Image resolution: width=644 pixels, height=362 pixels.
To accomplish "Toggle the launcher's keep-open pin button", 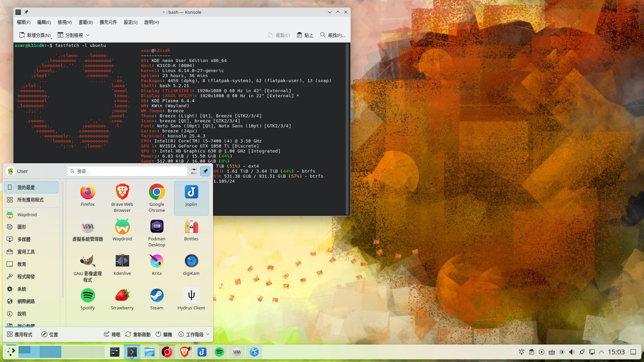I will 205,171.
